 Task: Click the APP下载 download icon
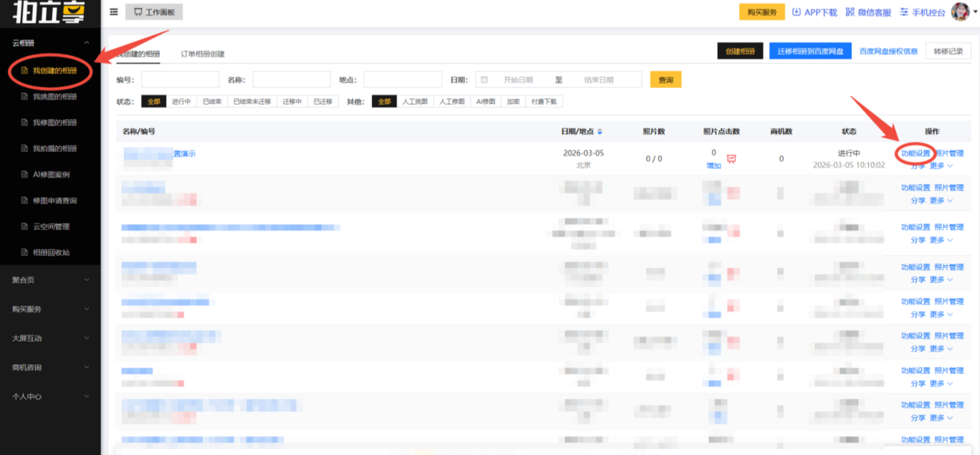click(797, 12)
